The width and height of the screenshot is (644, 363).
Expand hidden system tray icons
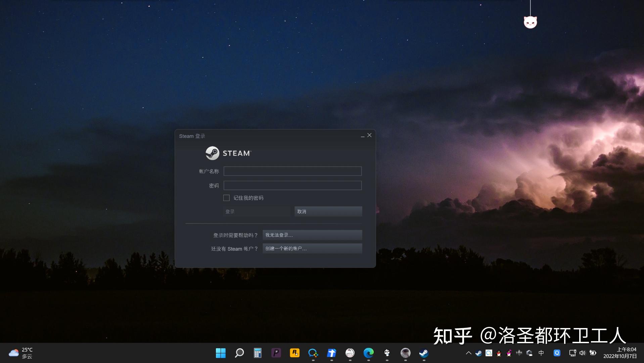pyautogui.click(x=468, y=353)
